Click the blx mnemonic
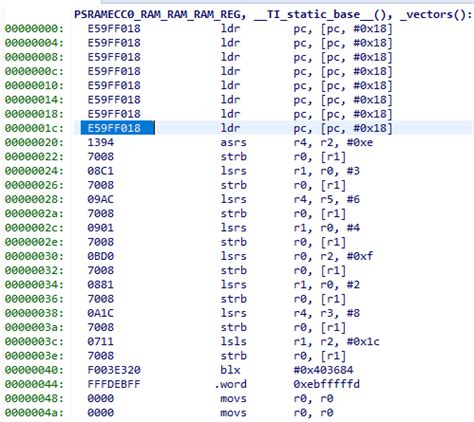This screenshot has width=474, height=422. pyautogui.click(x=230, y=370)
